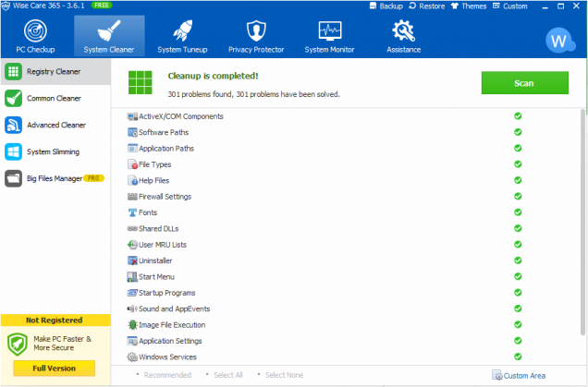Viewport: 588px width, 387px height.
Task: Select the Software Paths label
Action: [x=164, y=132]
